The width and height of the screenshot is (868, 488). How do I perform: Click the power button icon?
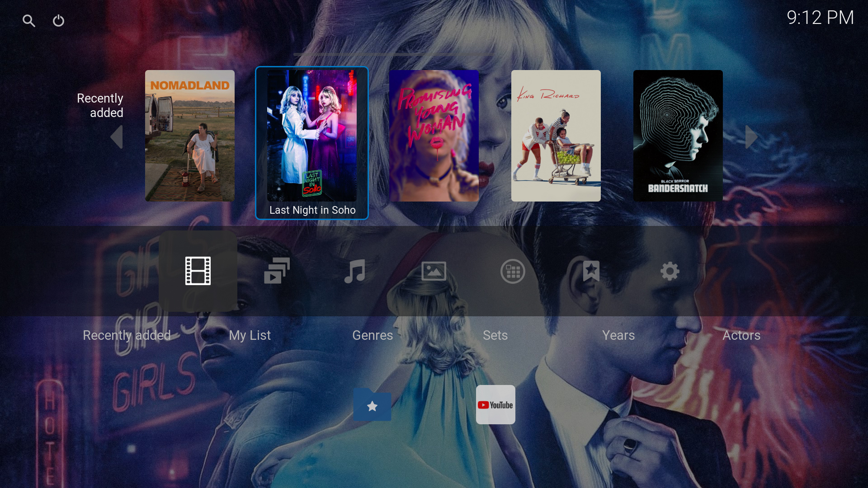click(x=59, y=21)
